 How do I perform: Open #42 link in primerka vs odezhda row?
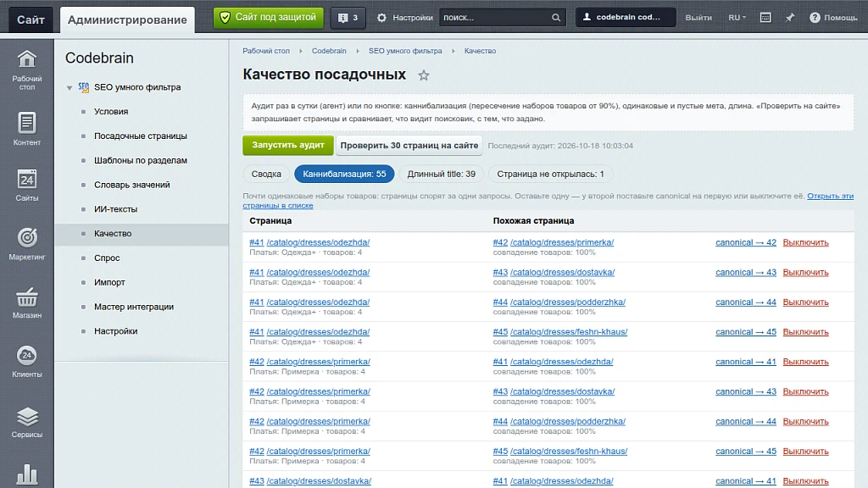256,362
